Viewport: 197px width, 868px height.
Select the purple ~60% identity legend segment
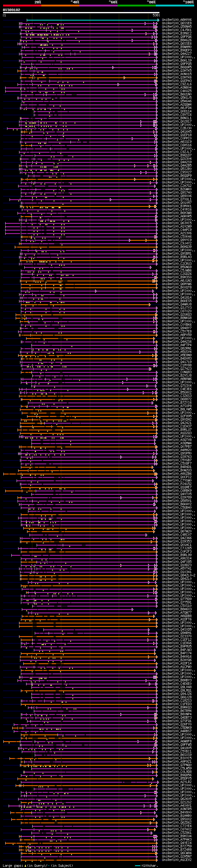click(99, 6)
